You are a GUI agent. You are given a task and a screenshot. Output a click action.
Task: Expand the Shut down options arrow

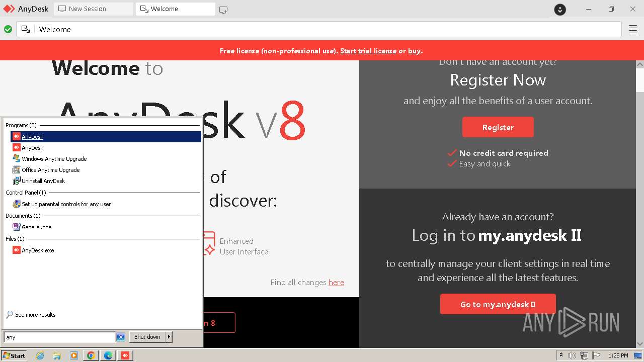coord(169,337)
